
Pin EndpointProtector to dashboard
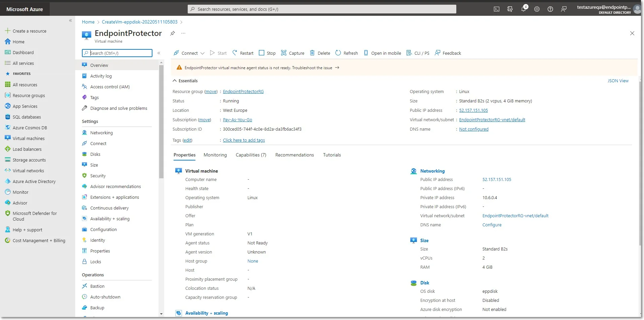(172, 33)
